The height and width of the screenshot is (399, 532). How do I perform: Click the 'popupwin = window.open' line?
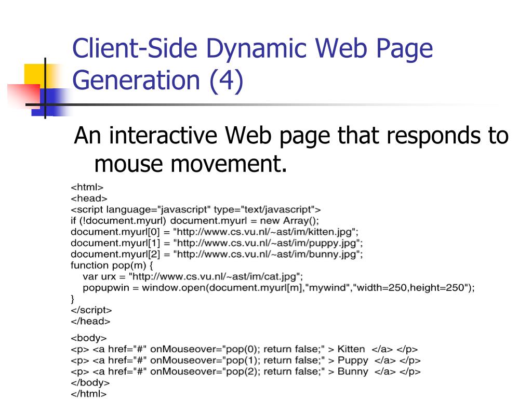coord(278,288)
